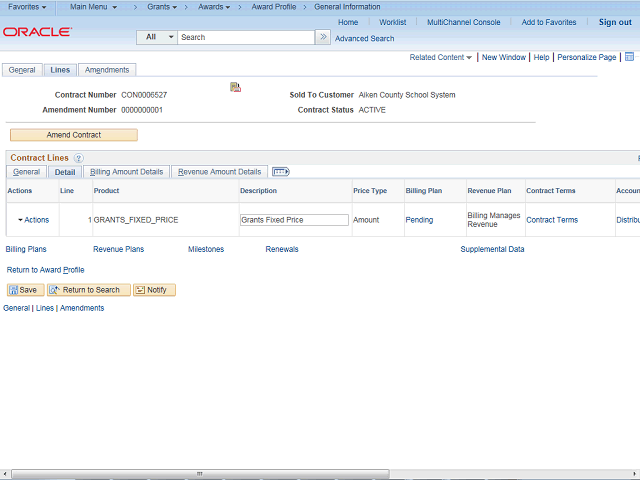Click the horizontal scrollbar right arrow
640x480 pixels.
[635, 474]
